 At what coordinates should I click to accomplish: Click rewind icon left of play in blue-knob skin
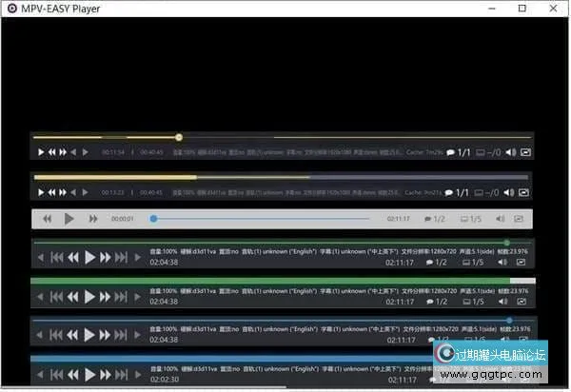click(x=72, y=336)
